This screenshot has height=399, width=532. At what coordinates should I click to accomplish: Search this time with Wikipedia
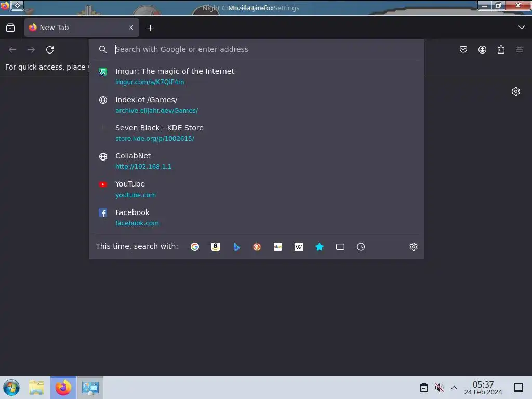point(299,247)
